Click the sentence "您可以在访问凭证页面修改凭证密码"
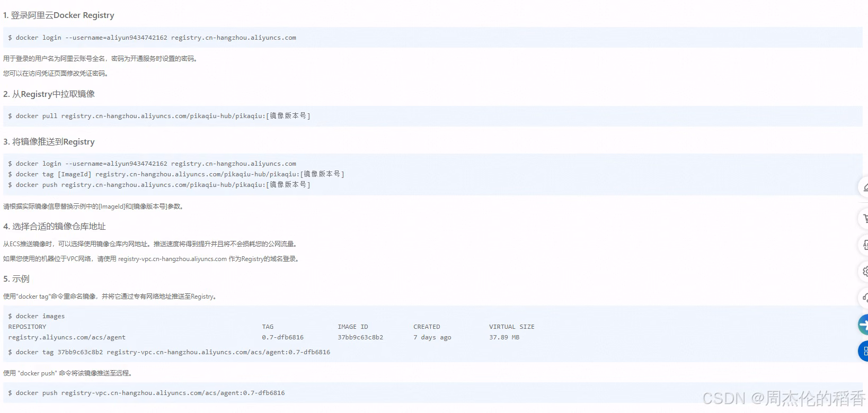Image resolution: width=868 pixels, height=413 pixels. point(56,74)
